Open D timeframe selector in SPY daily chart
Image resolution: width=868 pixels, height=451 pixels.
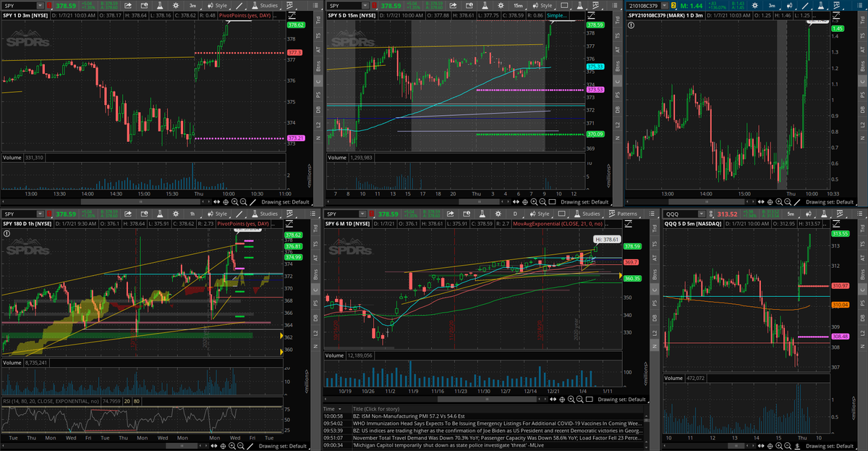(x=515, y=214)
